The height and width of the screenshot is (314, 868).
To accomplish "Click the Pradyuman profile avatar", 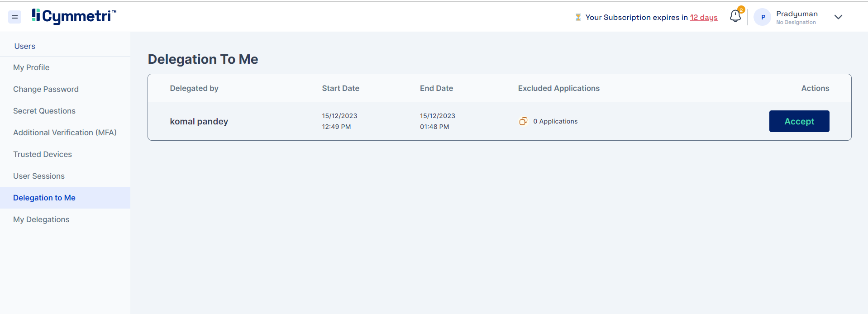I will [763, 17].
